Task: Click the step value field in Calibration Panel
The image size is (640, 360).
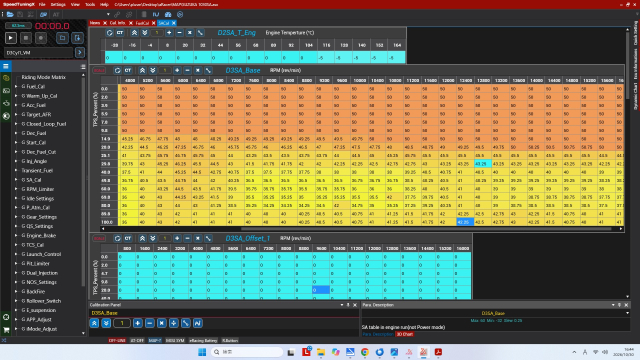Action: coord(122,323)
